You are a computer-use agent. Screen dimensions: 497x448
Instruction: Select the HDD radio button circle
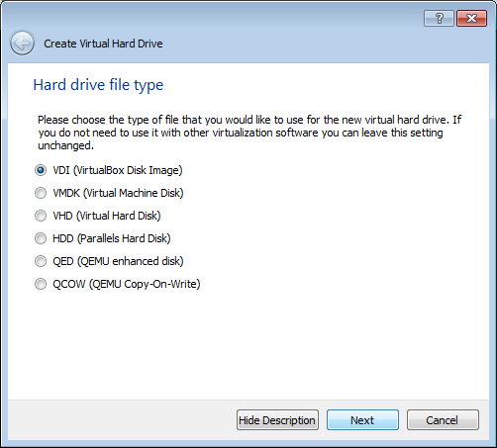[41, 238]
